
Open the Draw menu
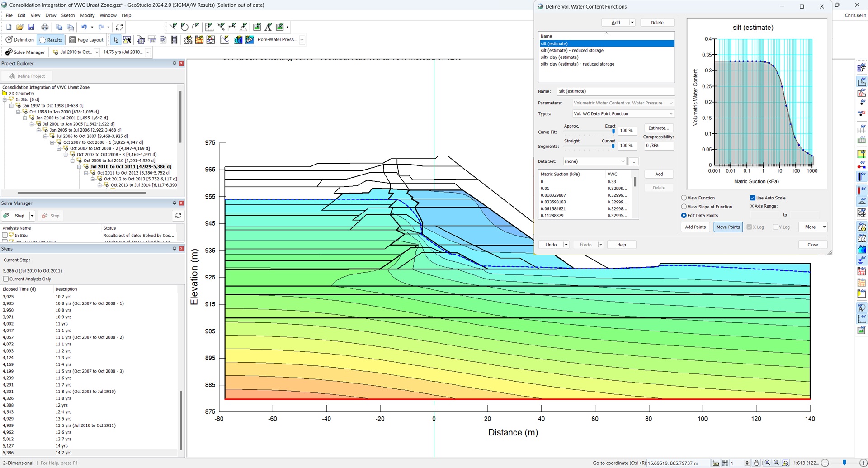(50, 15)
